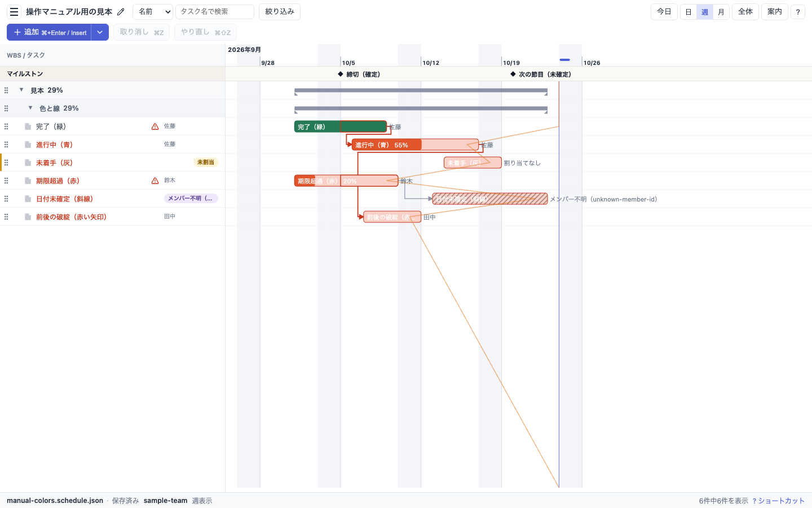Click the 今日 button
The width and height of the screenshot is (812, 508).
[x=664, y=12]
